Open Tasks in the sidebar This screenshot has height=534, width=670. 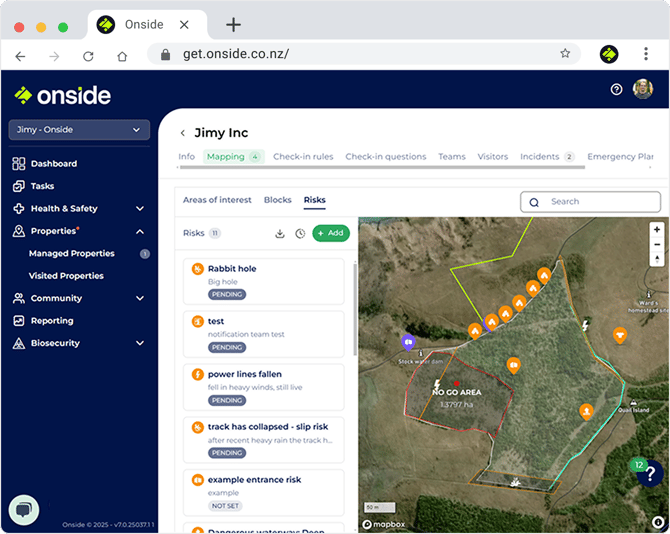click(x=33, y=186)
